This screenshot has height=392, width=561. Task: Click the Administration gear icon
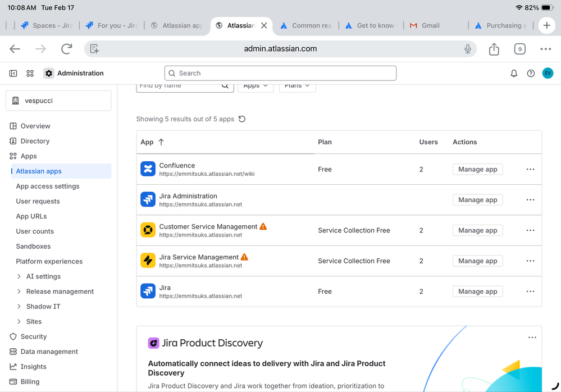tap(49, 74)
